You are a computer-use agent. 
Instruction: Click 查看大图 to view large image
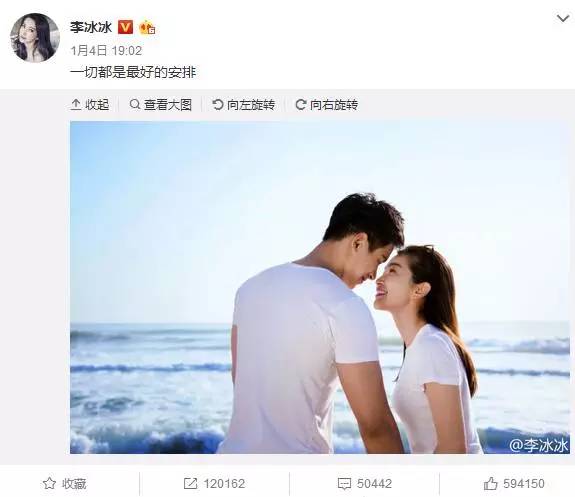[161, 105]
